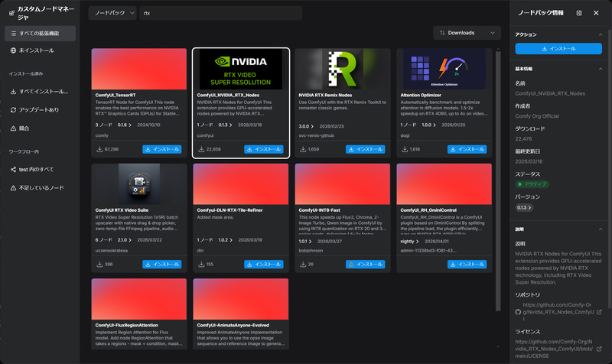Install Attention Optimizer pack
The image size is (612, 364).
(467, 149)
